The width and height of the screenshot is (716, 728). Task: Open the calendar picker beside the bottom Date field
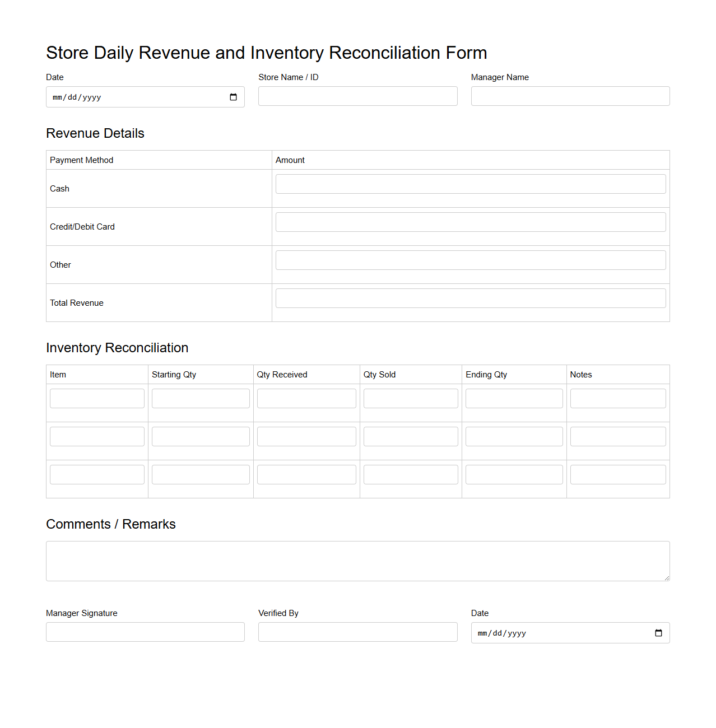pos(658,633)
